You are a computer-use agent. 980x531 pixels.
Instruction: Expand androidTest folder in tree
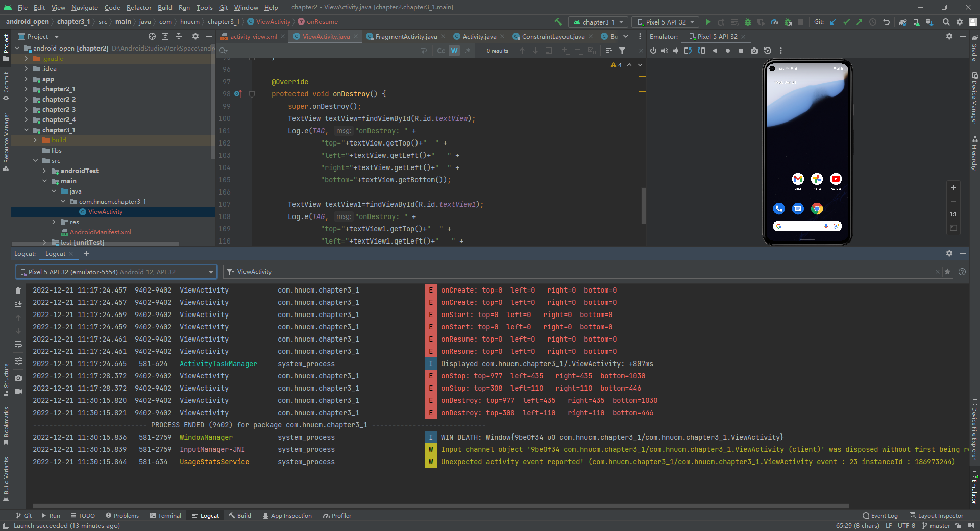coord(44,171)
